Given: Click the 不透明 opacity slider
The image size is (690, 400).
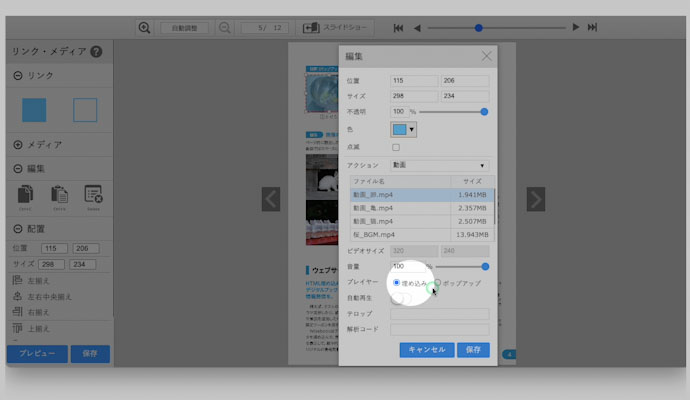Looking at the screenshot, I should point(452,112).
